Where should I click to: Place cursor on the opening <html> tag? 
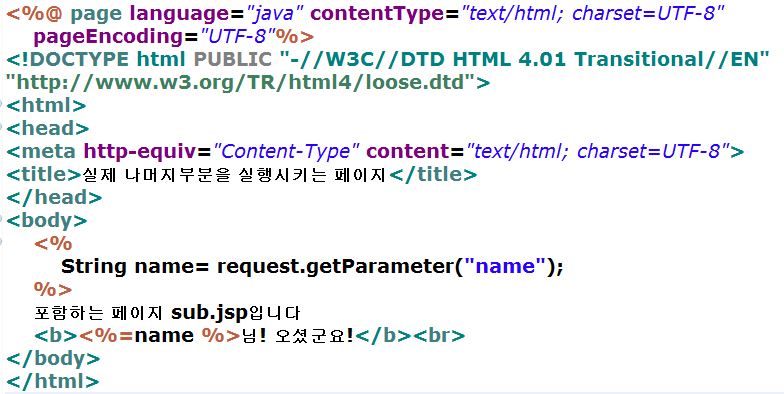[x=46, y=106]
